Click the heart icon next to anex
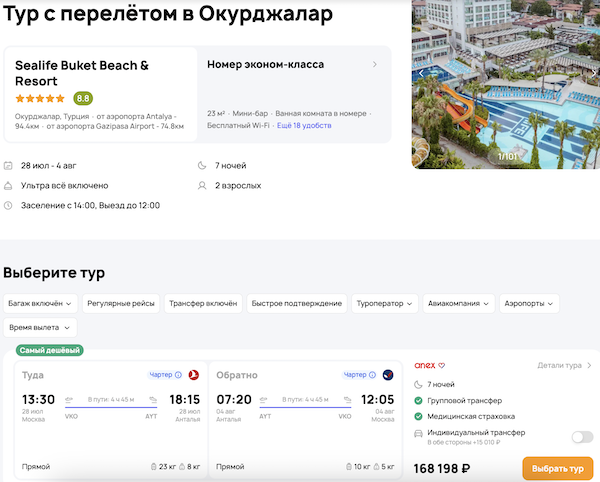600x482 pixels. click(x=442, y=366)
